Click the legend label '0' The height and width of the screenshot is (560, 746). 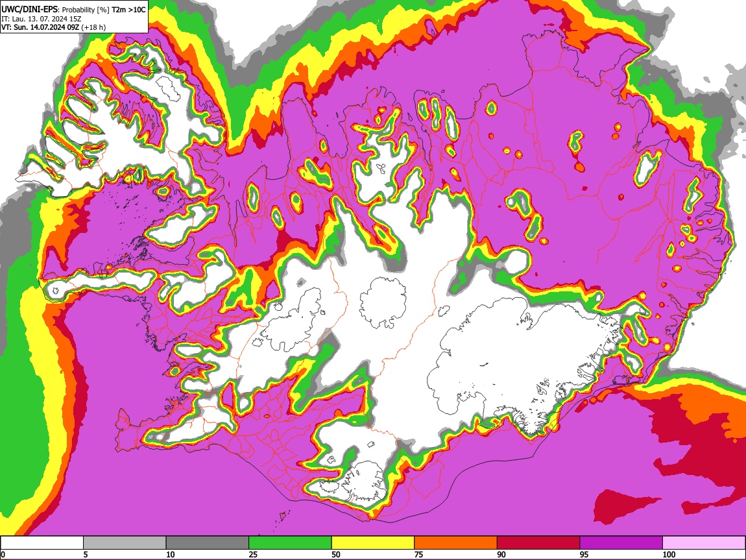3,554
